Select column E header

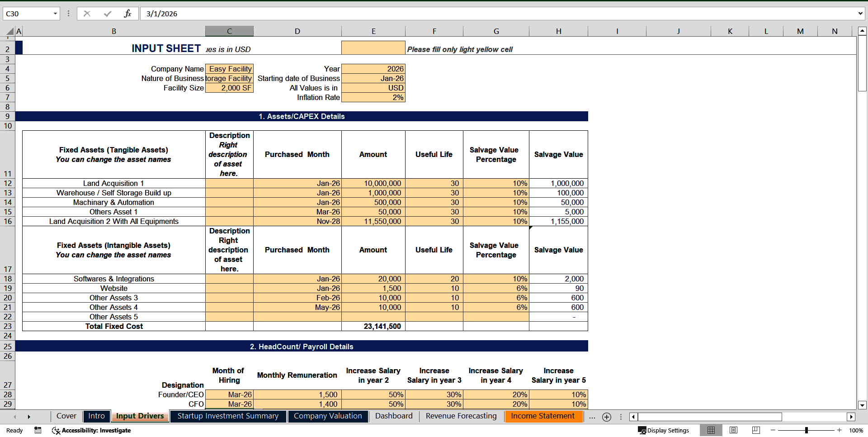(373, 31)
